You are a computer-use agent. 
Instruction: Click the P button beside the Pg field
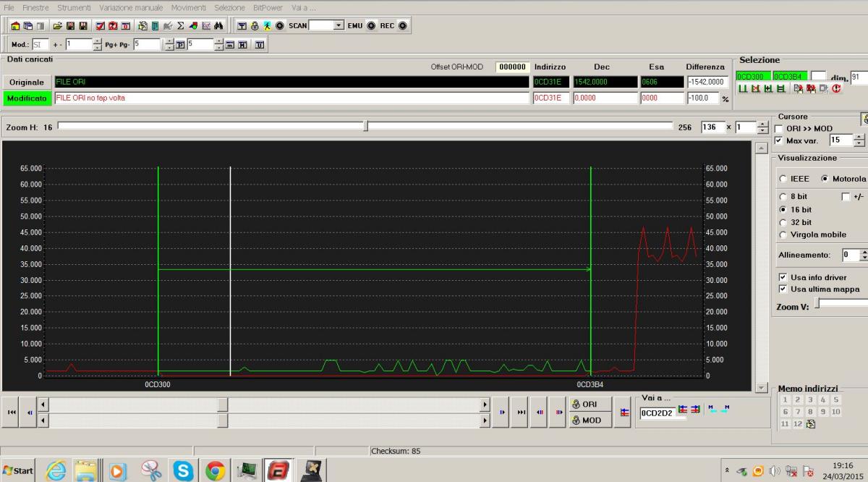[179, 45]
